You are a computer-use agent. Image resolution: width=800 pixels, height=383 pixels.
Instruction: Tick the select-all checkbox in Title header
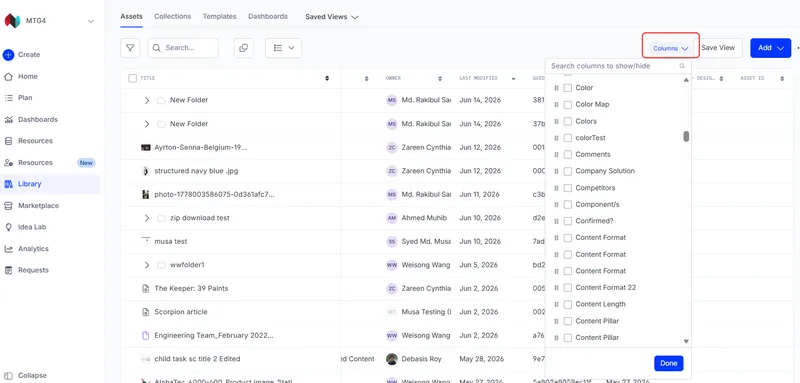coord(133,79)
